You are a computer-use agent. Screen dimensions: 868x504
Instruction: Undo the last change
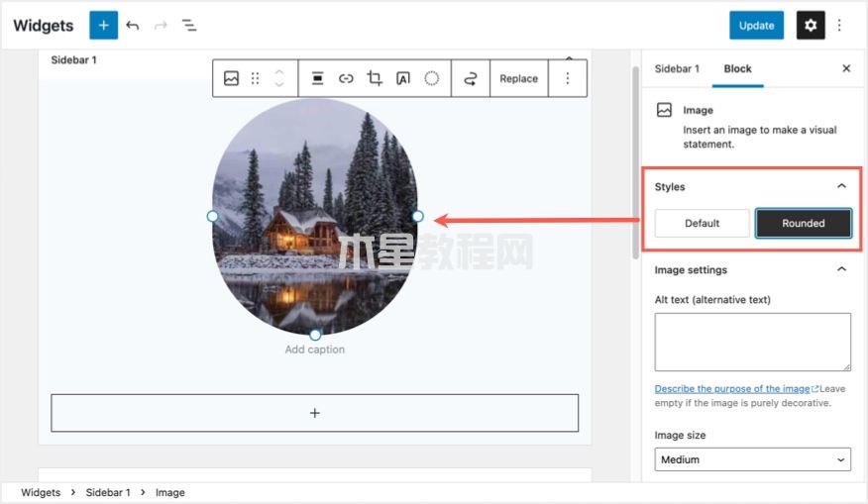[x=133, y=26]
